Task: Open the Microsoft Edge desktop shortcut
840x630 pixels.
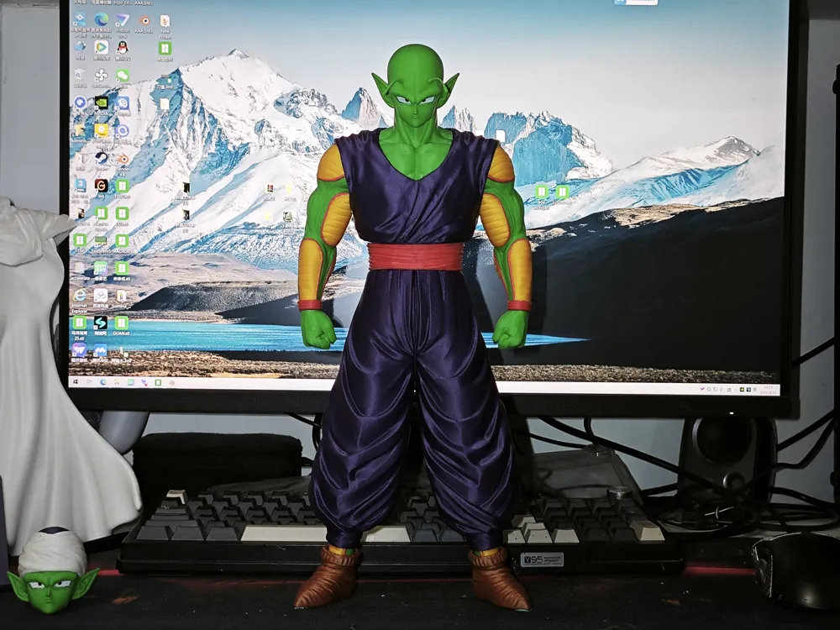Action: click(x=101, y=20)
